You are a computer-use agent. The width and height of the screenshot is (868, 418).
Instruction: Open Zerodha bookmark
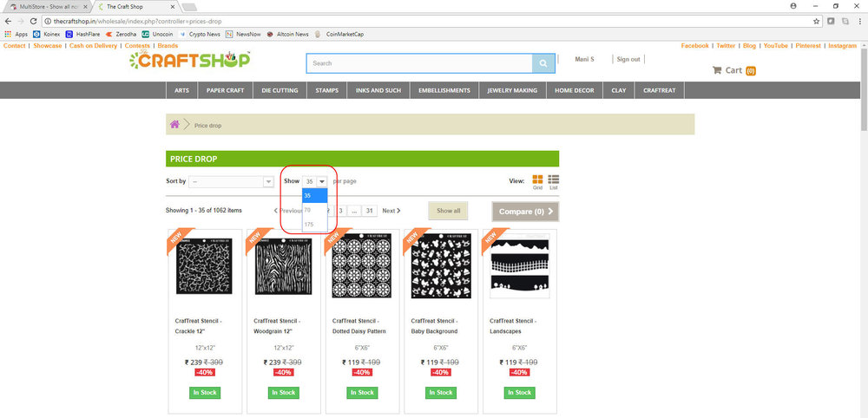coord(121,35)
